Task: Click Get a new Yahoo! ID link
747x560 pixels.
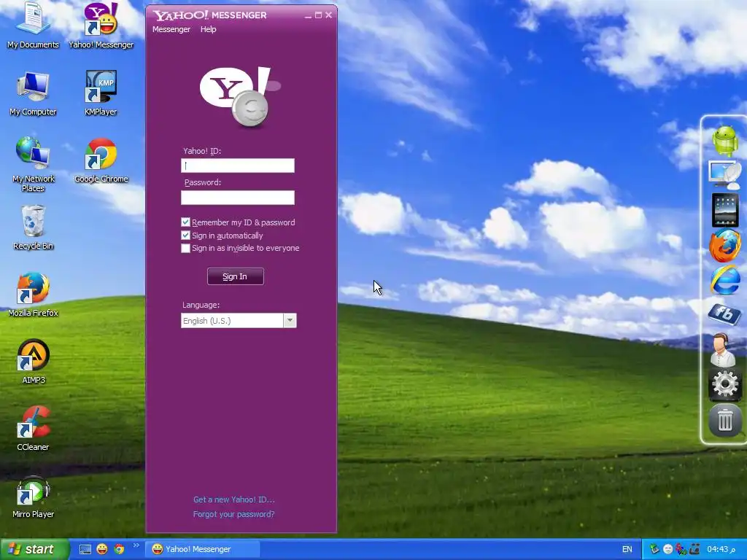Action: (234, 499)
